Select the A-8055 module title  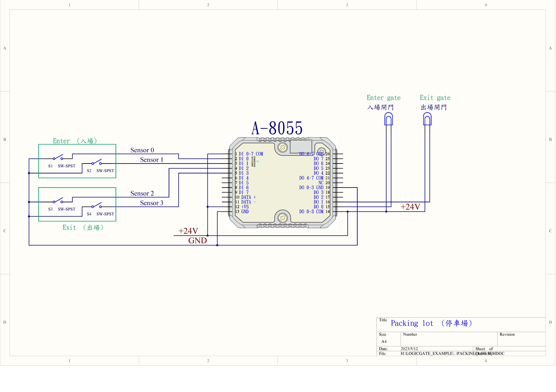[x=277, y=128]
